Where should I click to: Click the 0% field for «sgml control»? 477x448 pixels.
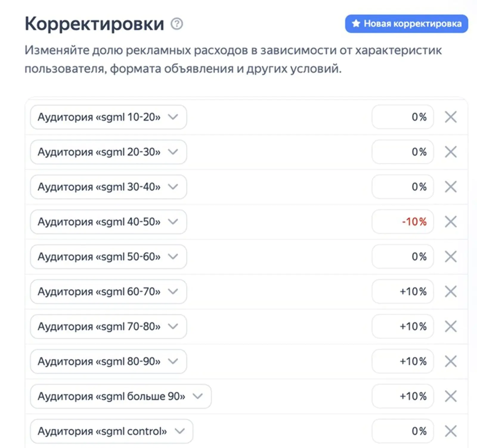402,431
